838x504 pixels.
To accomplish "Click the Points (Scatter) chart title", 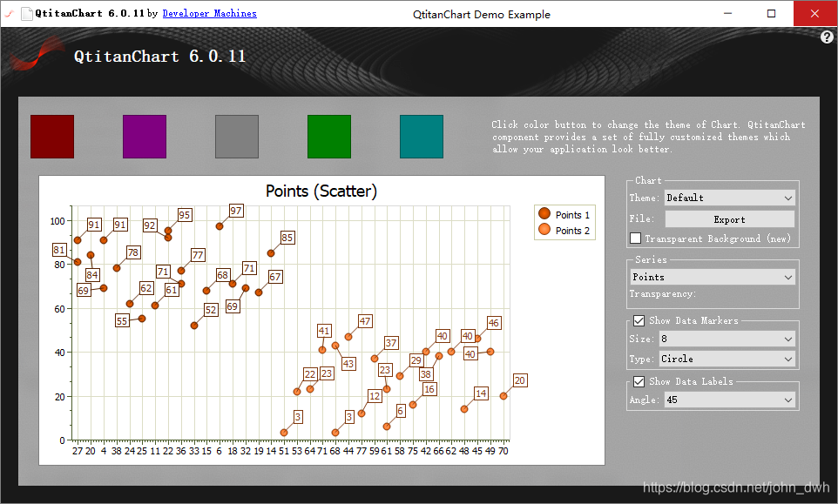I will [x=321, y=191].
